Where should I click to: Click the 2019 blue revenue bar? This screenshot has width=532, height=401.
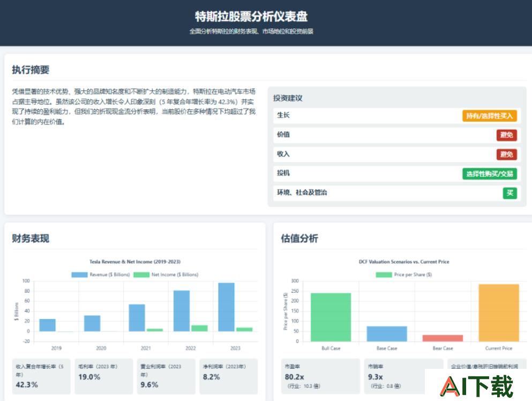click(48, 325)
